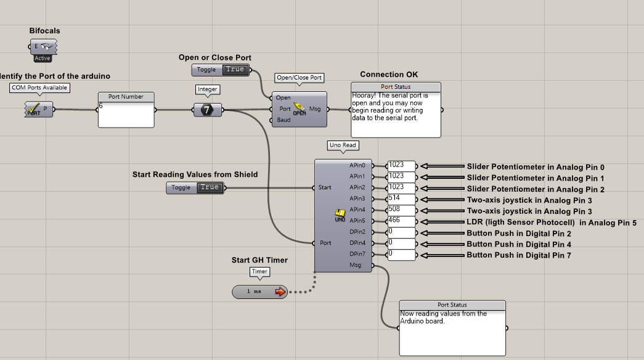Click the 466 value panel for APin5
This screenshot has height=360, width=644.
pyautogui.click(x=402, y=221)
